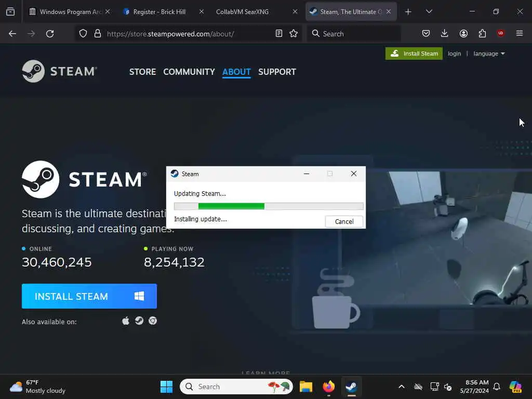Click the 'Installing update...' status text

(201, 219)
